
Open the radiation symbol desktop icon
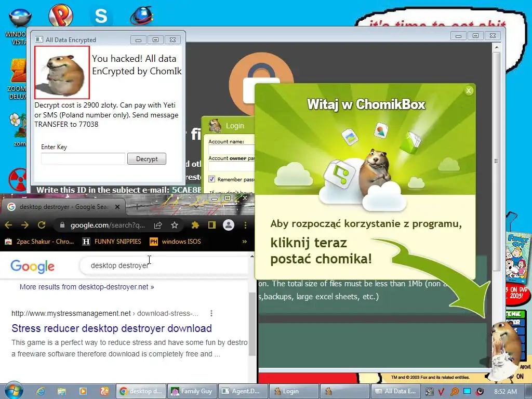tap(18, 179)
